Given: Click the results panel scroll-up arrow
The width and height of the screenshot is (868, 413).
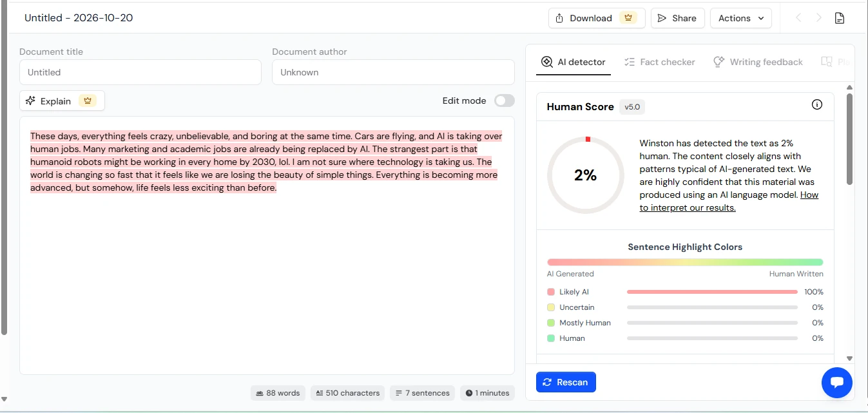Looking at the screenshot, I should (x=849, y=87).
